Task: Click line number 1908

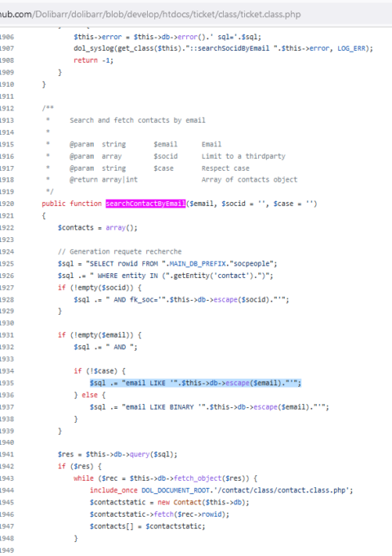Action: 7,61
